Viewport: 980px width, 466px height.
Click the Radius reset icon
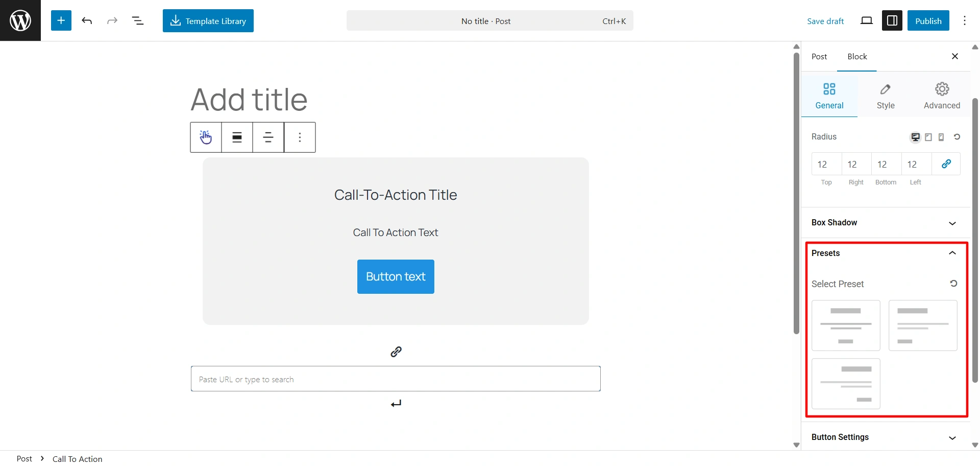coord(958,137)
